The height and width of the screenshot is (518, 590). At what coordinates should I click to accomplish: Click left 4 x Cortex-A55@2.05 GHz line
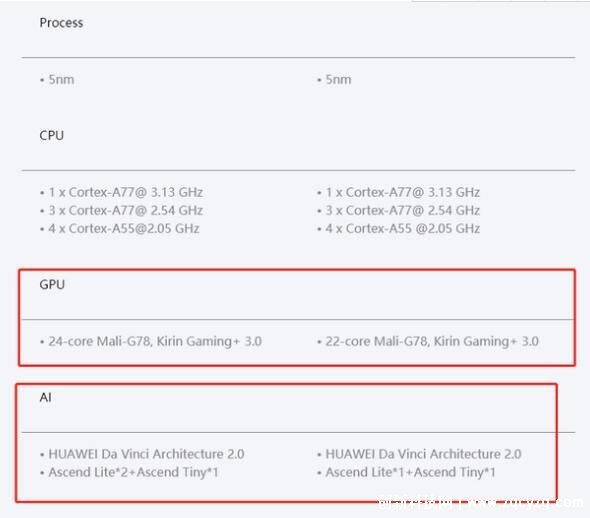tap(124, 228)
